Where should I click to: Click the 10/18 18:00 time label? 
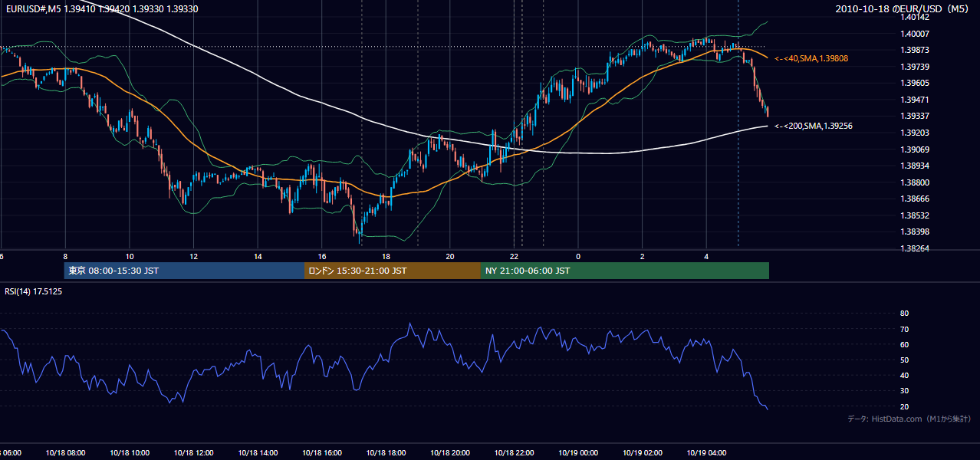[x=386, y=453]
